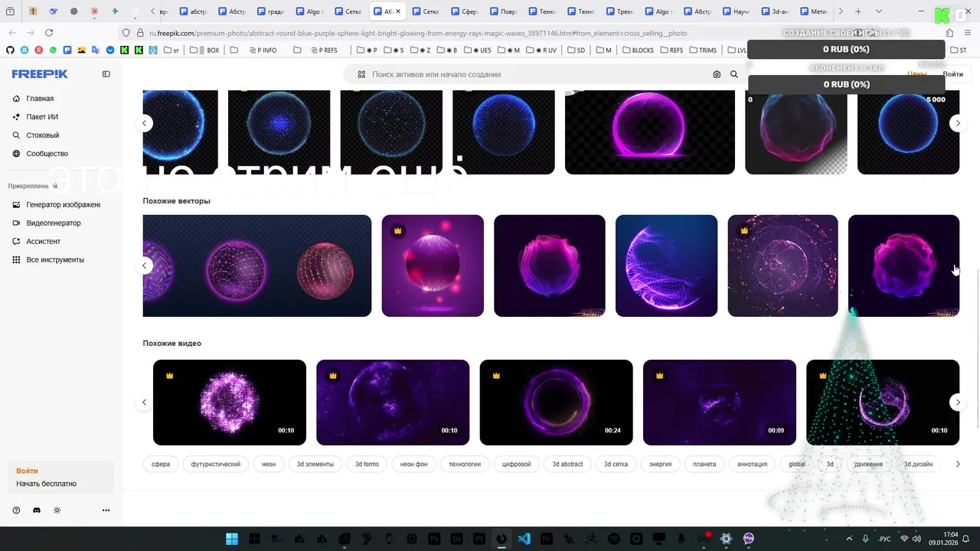Open the search category grid icon
Screen dimensions: 980x551
click(361, 74)
